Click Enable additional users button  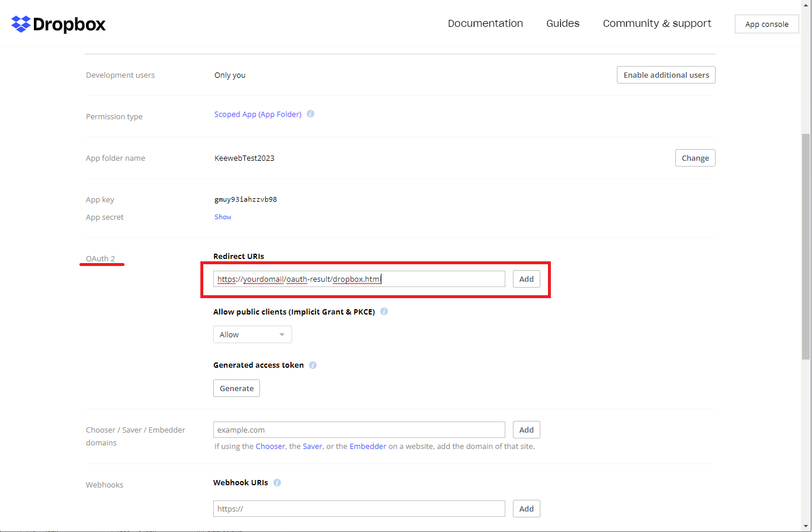tap(666, 75)
